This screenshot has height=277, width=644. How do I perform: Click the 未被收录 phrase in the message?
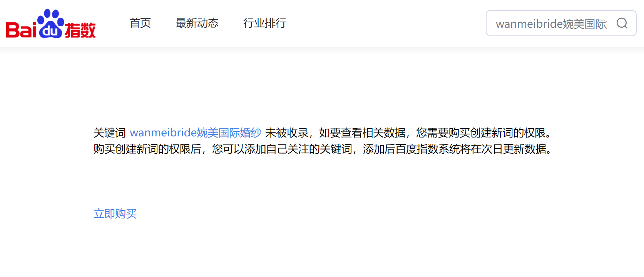coord(287,133)
